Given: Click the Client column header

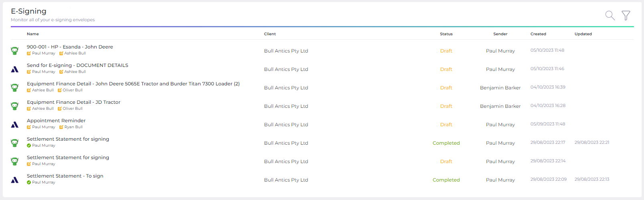Looking at the screenshot, I should pyautogui.click(x=270, y=34).
